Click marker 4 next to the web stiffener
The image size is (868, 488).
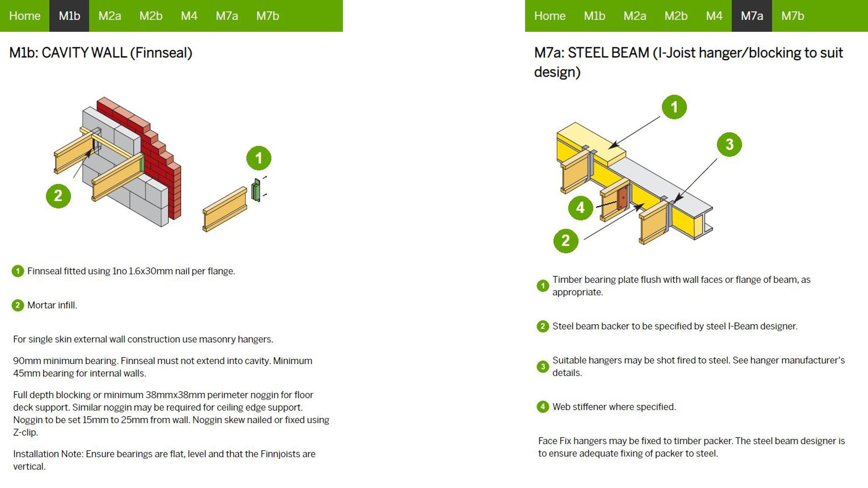[580, 207]
